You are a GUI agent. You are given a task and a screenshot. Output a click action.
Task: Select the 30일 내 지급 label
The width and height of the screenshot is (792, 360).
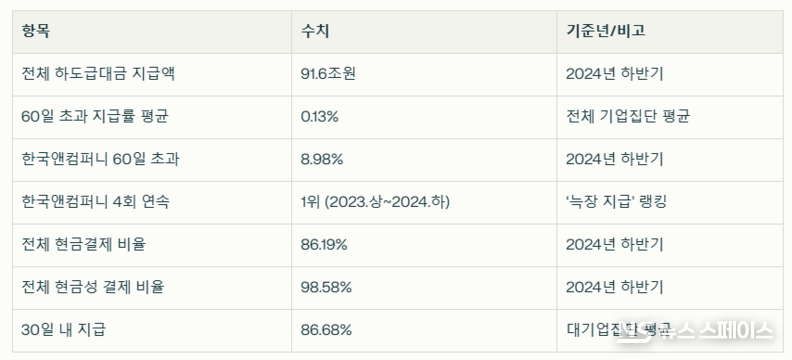tap(63, 330)
